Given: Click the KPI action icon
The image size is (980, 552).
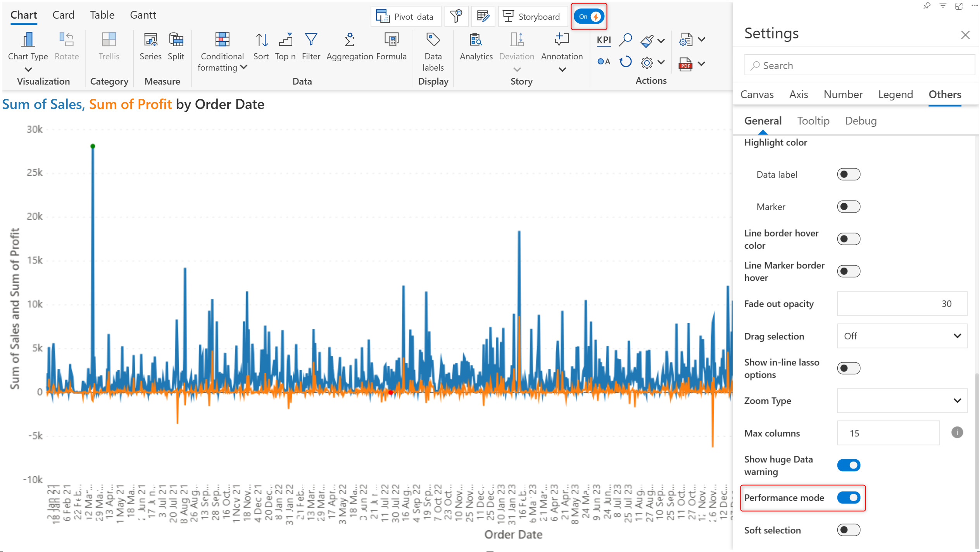Looking at the screenshot, I should pos(604,40).
